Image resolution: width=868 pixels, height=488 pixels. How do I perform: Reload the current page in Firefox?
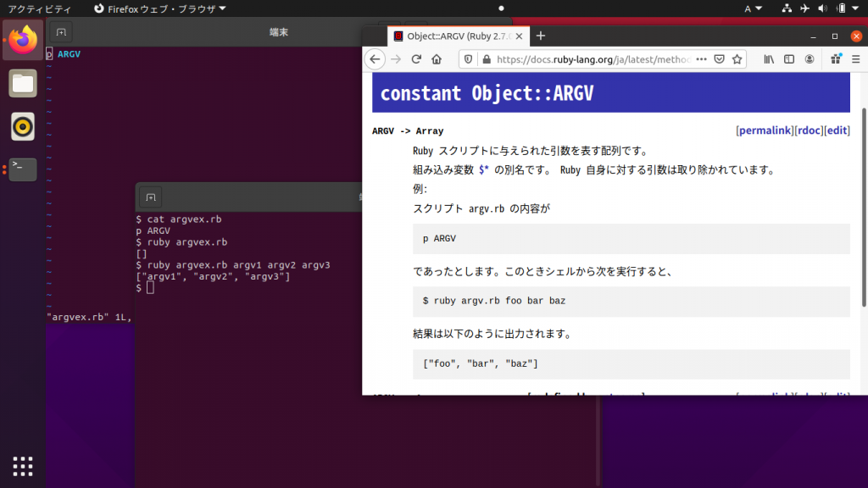(x=415, y=59)
